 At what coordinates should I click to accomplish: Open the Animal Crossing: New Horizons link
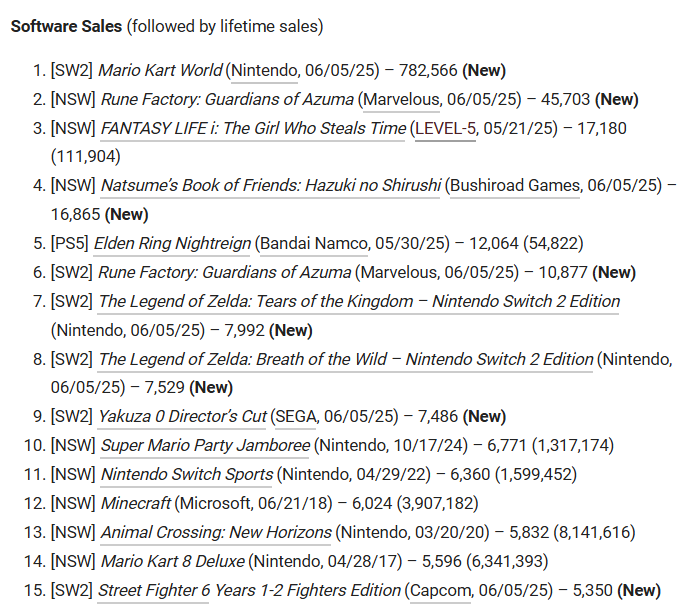216,532
